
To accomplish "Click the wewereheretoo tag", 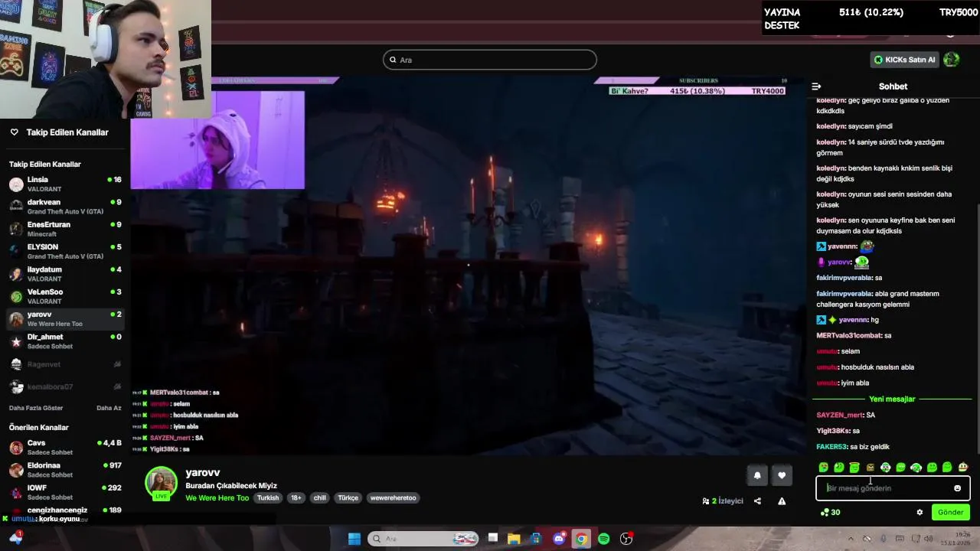I will click(x=394, y=497).
